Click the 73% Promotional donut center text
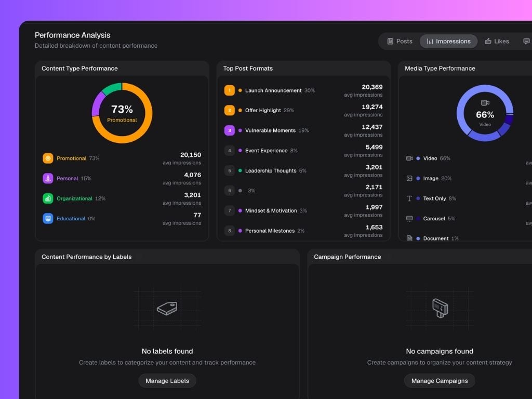Viewport: 532px width, 399px height. tap(122, 113)
